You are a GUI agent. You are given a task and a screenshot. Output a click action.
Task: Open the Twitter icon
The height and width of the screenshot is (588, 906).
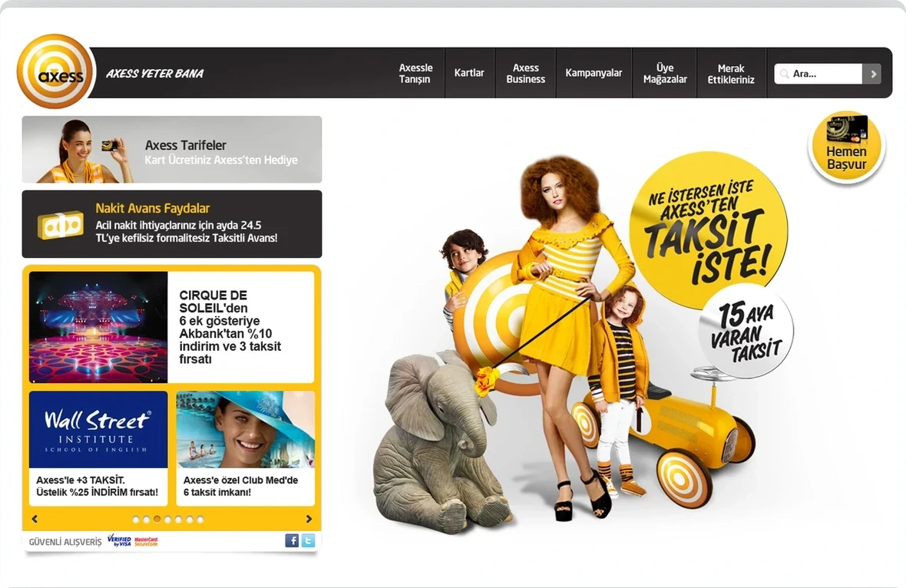308,540
